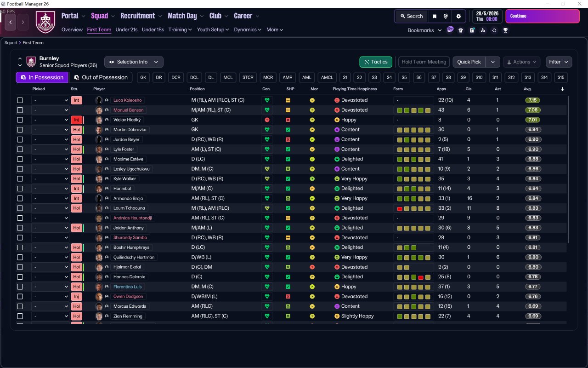588x368 pixels.
Task: Go forward with the right arrow button
Action: coord(23,22)
